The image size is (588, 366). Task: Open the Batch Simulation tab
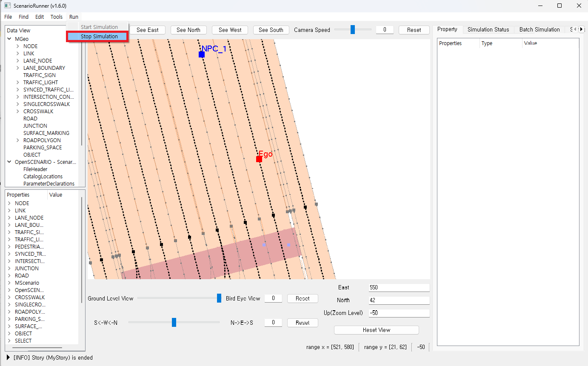[539, 30]
